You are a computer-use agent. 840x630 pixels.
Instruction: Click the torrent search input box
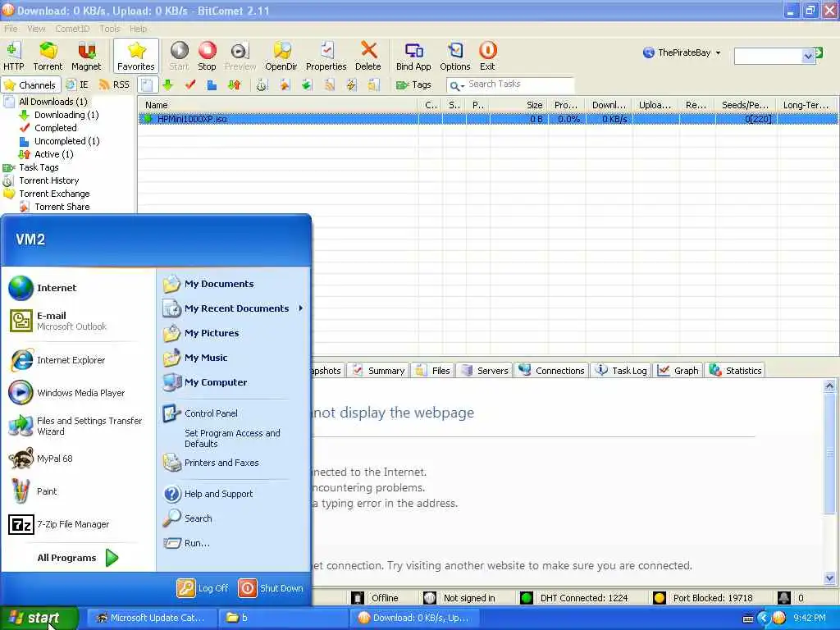(768, 56)
